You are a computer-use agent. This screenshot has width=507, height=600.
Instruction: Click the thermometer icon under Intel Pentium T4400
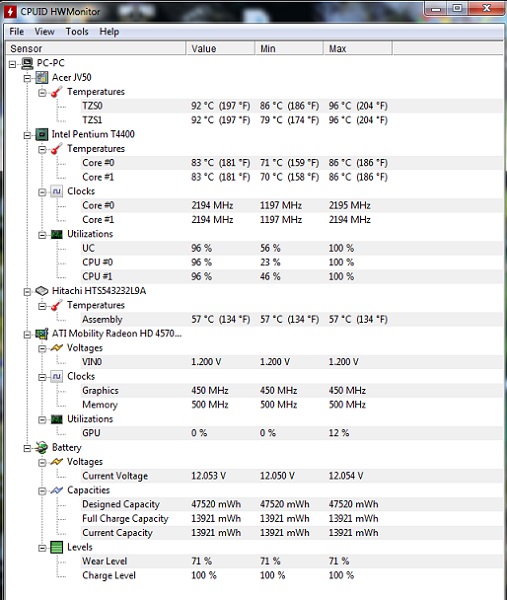point(57,149)
